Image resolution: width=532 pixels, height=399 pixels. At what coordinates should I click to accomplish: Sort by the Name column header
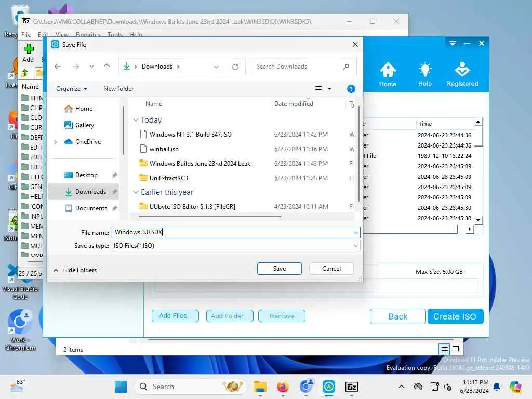click(x=154, y=104)
